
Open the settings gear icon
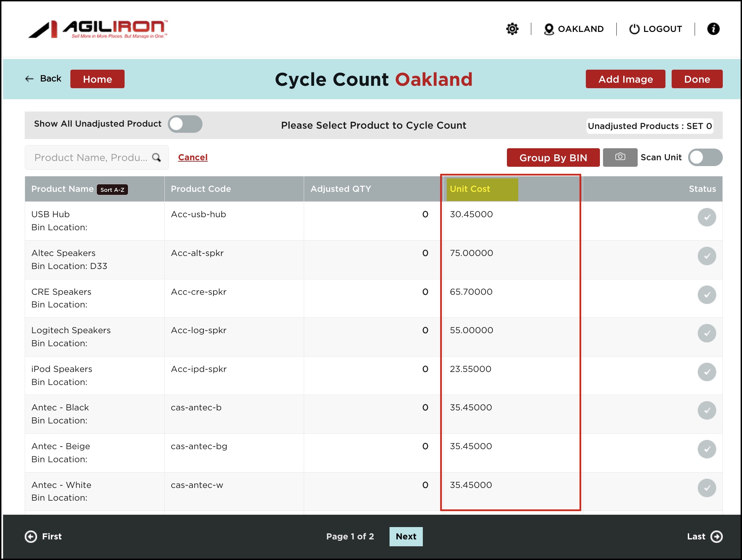click(x=512, y=29)
